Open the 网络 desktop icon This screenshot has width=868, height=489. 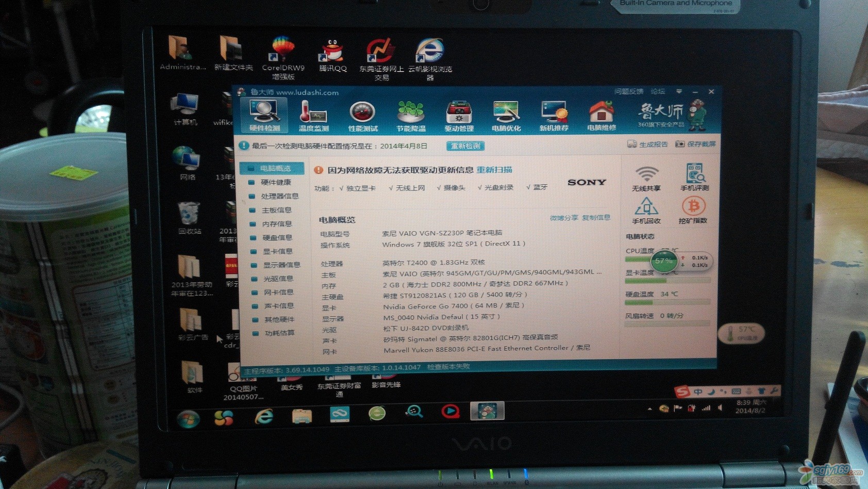coord(187,163)
